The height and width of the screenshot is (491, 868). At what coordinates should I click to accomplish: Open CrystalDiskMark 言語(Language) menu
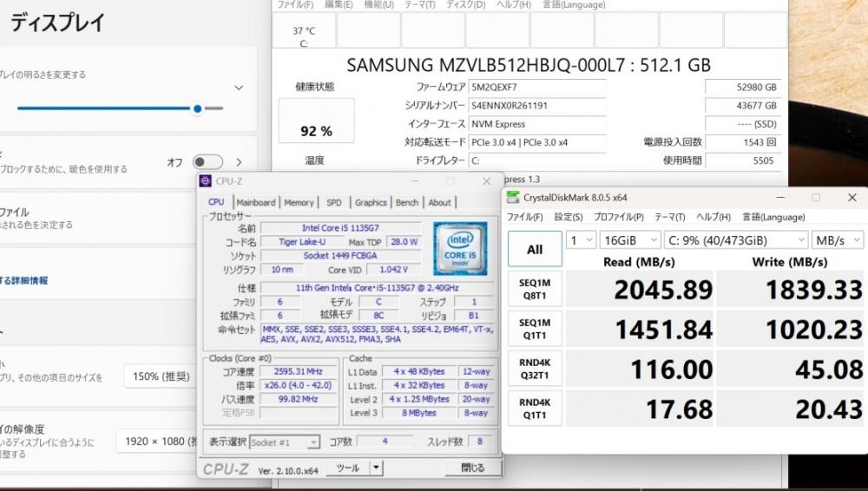(773, 217)
